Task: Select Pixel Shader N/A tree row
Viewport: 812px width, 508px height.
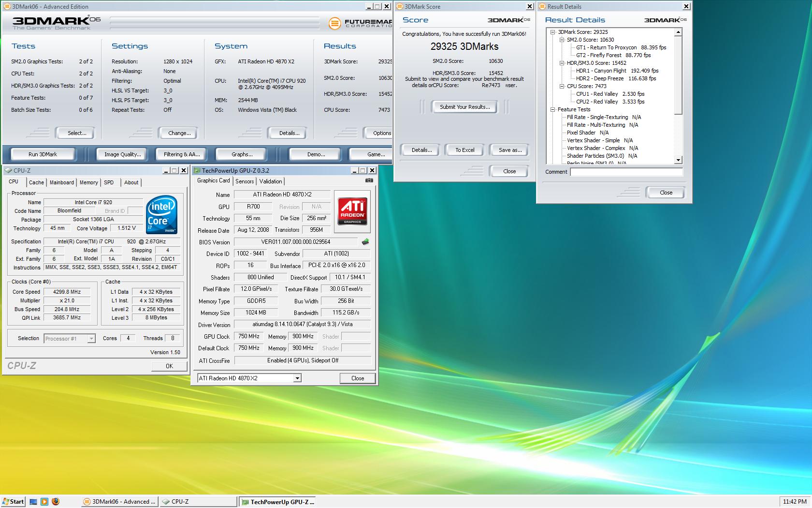Action: (x=587, y=133)
